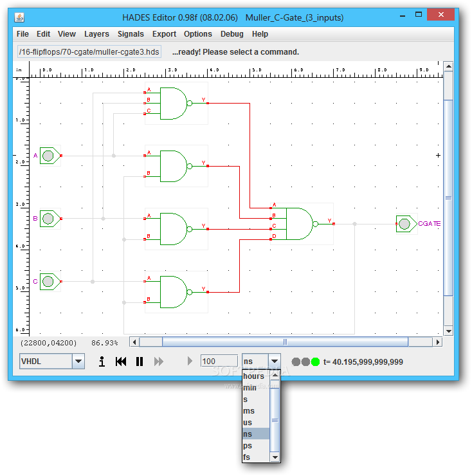Pause the simulation

coord(140,362)
